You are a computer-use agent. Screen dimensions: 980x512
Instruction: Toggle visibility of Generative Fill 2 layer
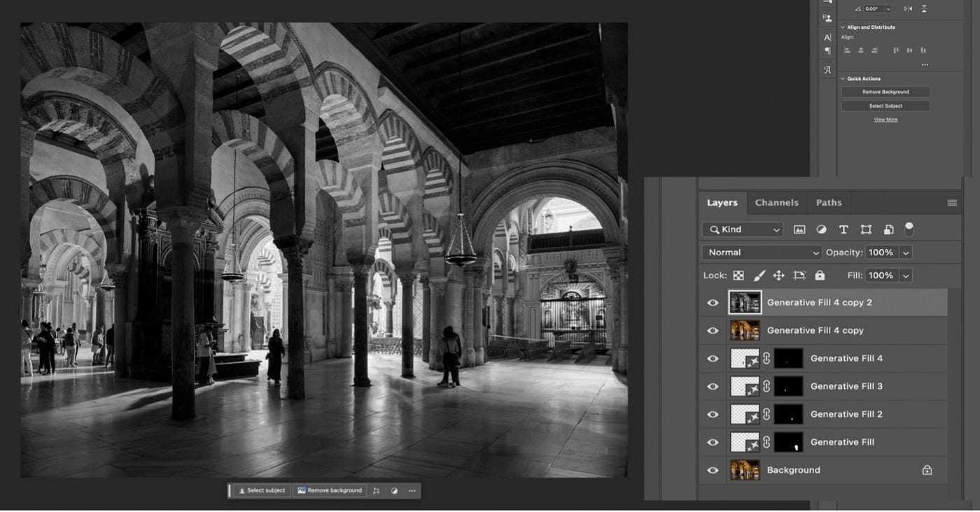point(713,415)
